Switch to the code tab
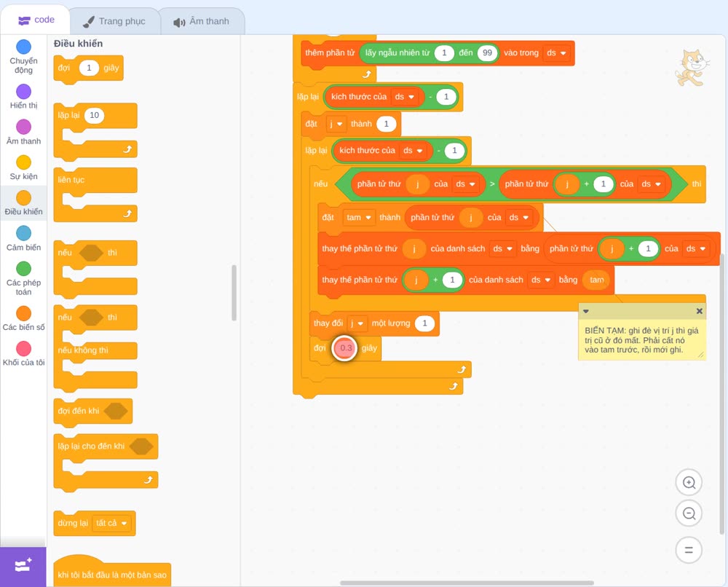Image resolution: width=728 pixels, height=587 pixels. tap(36, 20)
